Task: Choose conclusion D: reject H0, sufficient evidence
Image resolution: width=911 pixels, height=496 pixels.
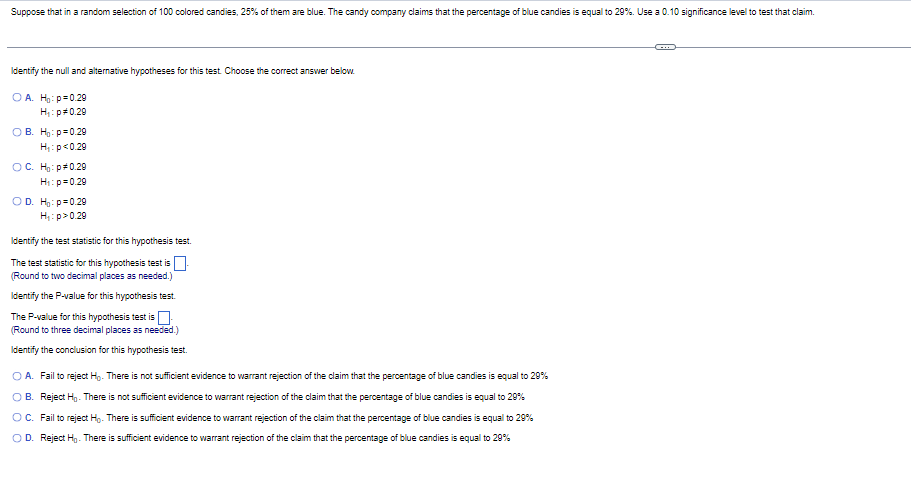Action: 17,438
